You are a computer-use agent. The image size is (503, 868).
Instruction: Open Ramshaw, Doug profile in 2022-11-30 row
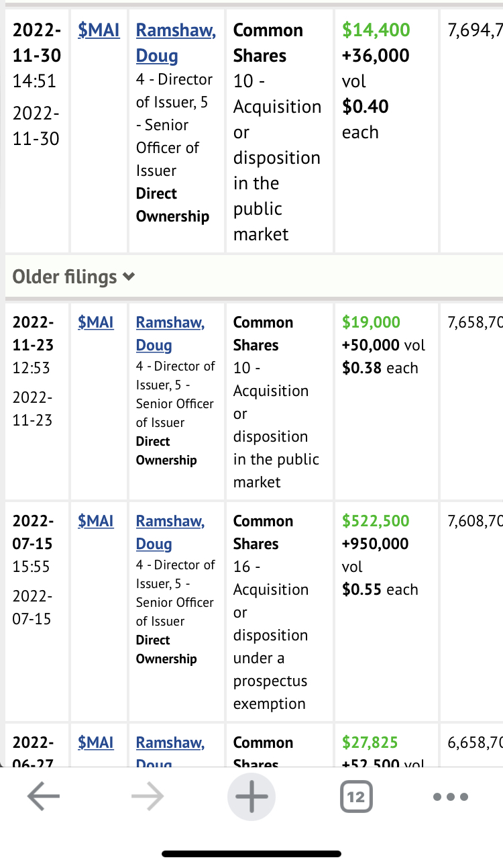(x=176, y=43)
